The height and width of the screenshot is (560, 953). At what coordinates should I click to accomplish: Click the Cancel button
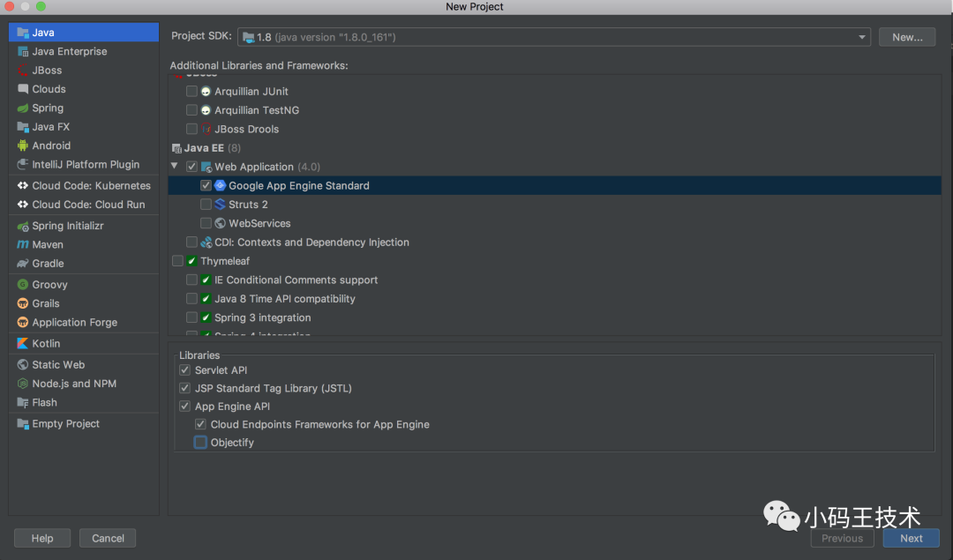(x=108, y=538)
